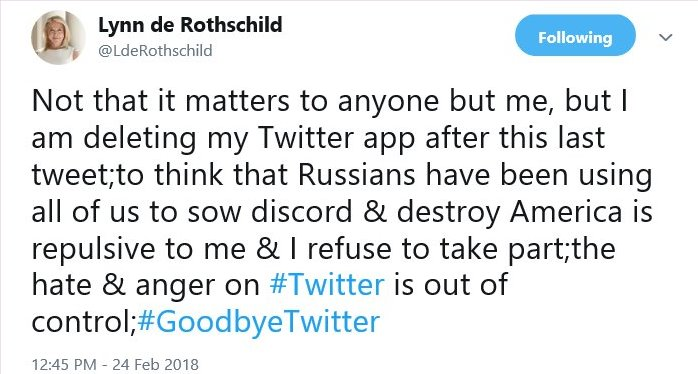This screenshot has height=374, width=698.
Task: Click the Lynn de Rothschild display name
Action: point(190,25)
